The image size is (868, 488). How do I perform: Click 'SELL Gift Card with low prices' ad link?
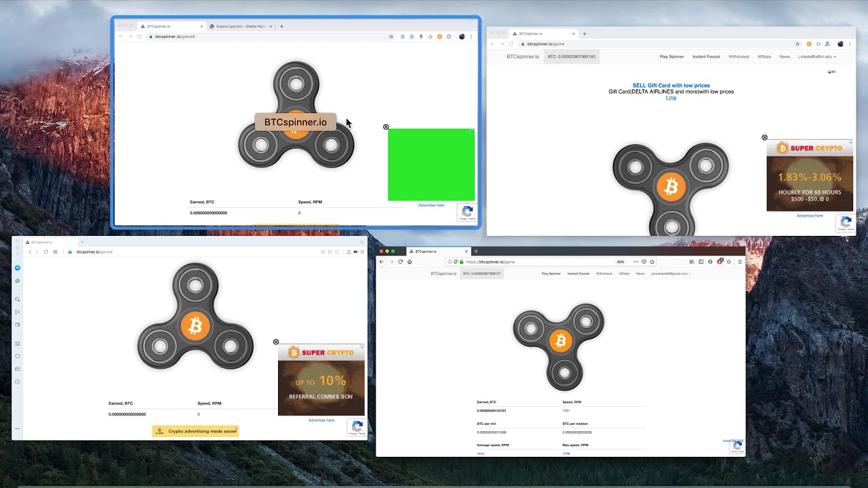(671, 86)
